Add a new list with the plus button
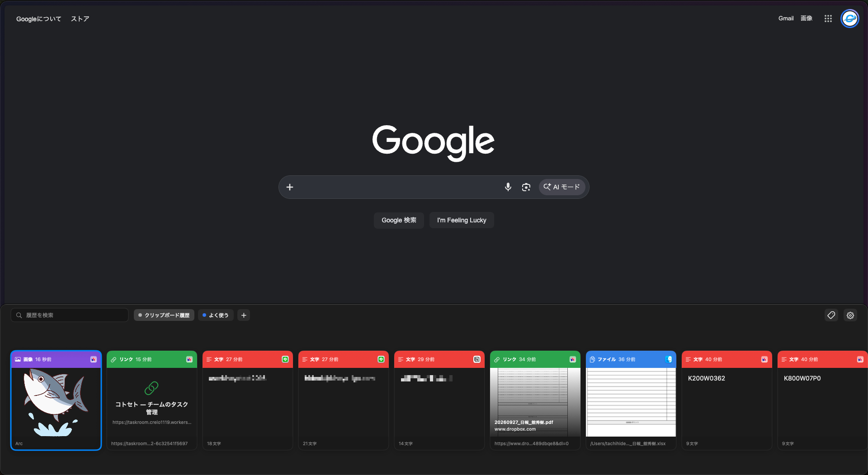The image size is (868, 475). (244, 315)
